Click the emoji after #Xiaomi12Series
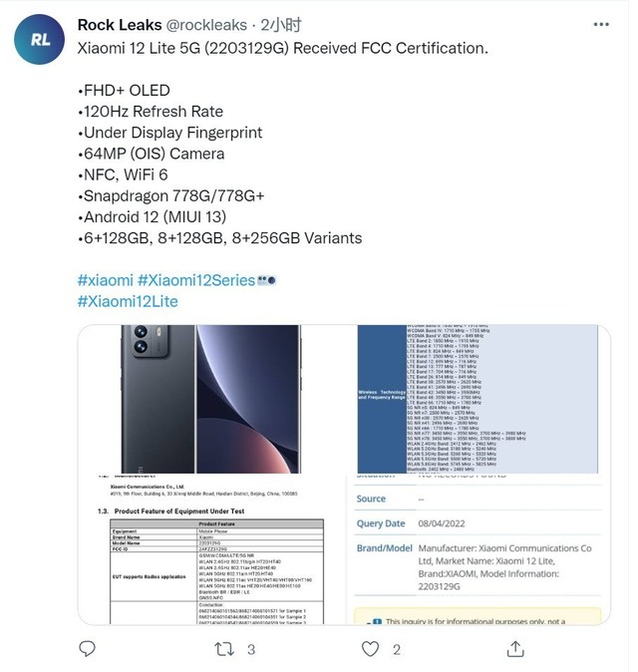 [x=266, y=281]
